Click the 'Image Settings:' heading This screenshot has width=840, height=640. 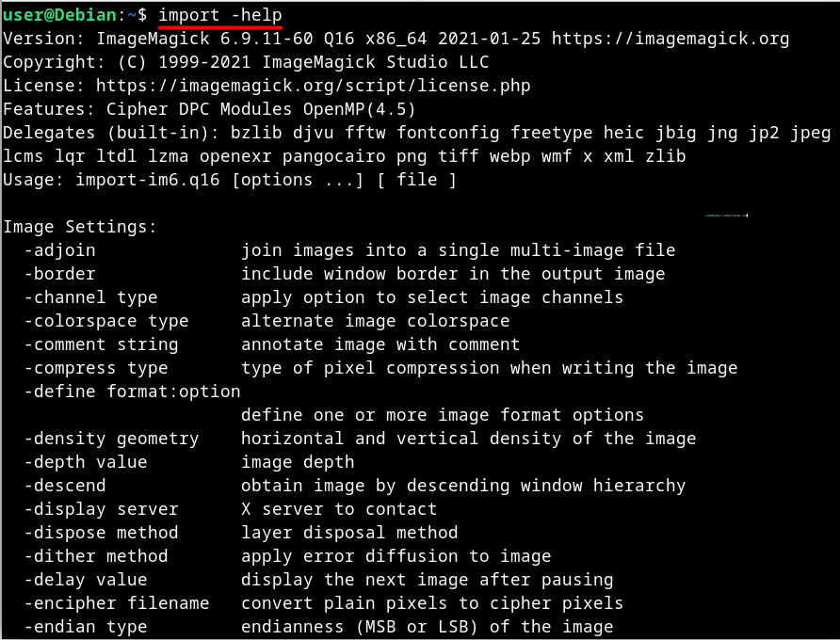81,227
